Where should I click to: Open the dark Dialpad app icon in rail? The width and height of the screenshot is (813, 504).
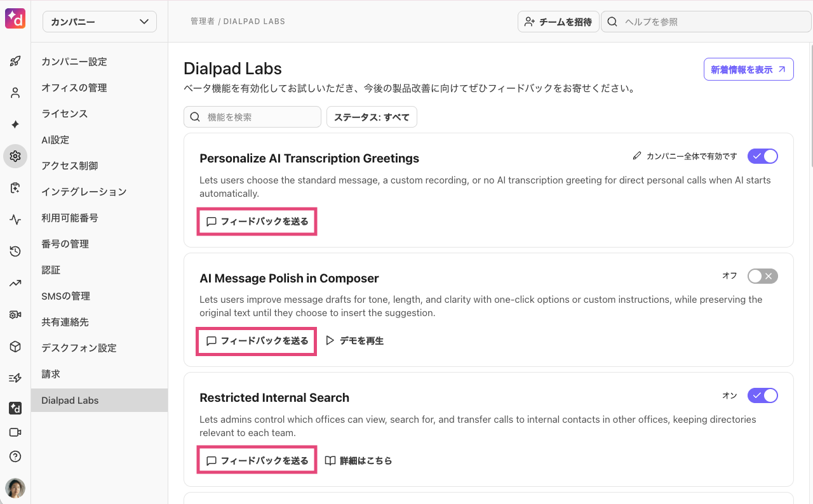pyautogui.click(x=15, y=408)
